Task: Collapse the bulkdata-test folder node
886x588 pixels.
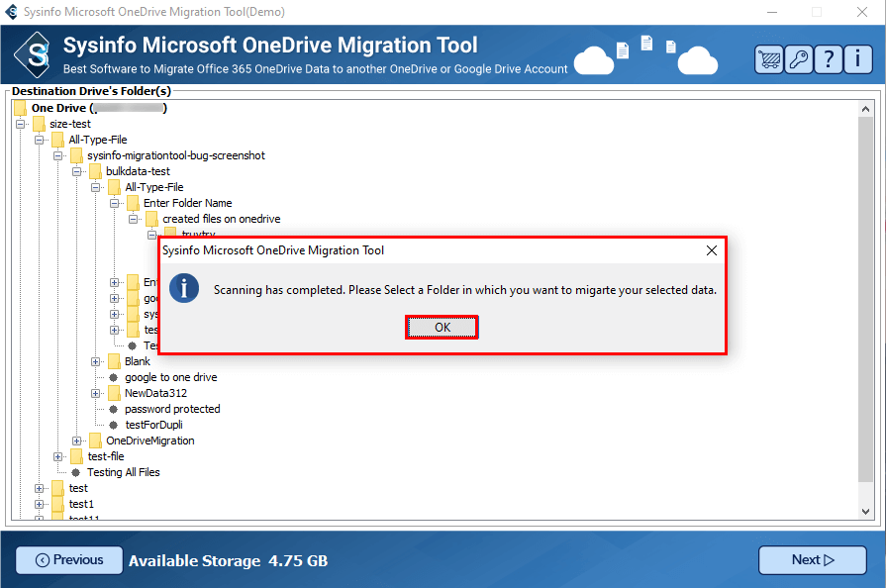Action: click(x=77, y=171)
